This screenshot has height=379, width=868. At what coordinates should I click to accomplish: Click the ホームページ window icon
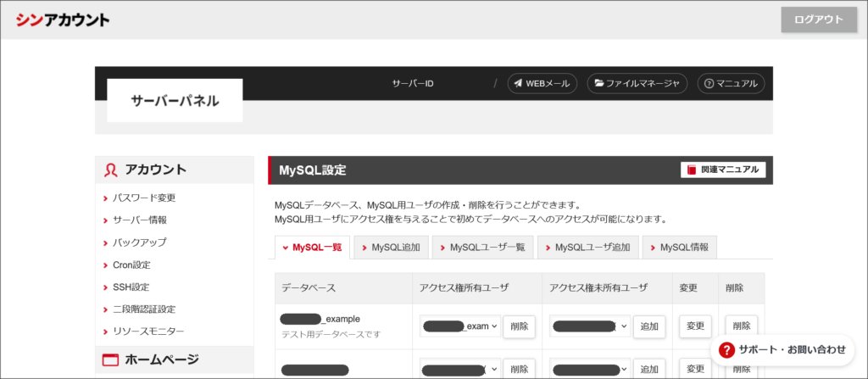[111, 360]
